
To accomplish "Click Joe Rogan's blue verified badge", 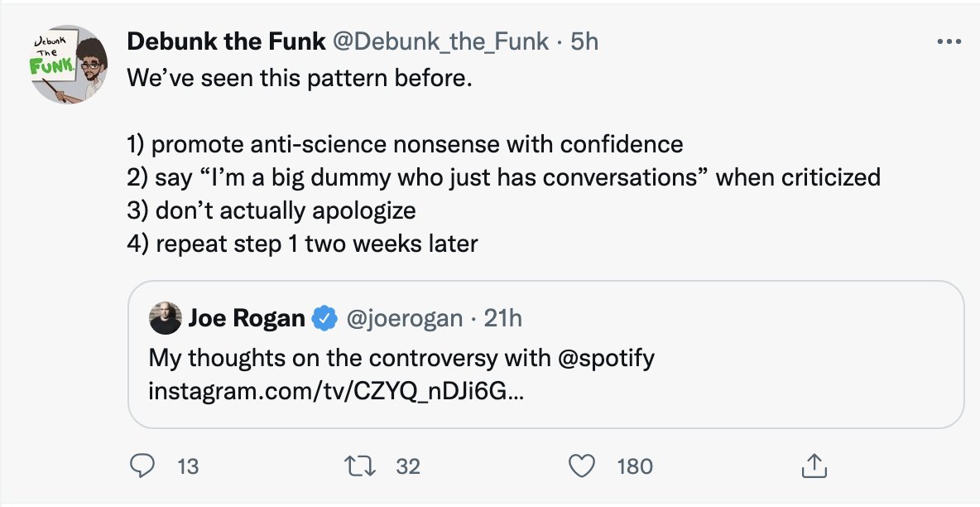I will click(324, 319).
